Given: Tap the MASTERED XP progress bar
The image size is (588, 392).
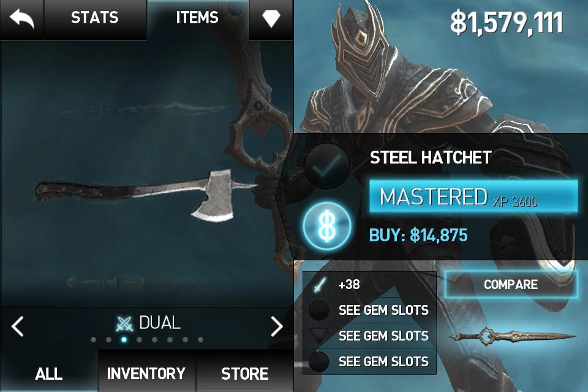Looking at the screenshot, I should pos(473,197).
